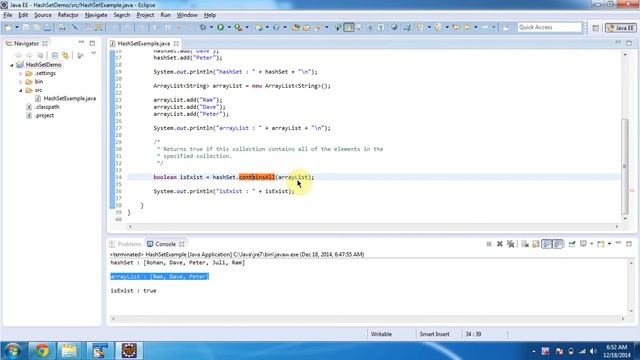Toggle Mark Occurrences highlighted toolbar button
This screenshot has width=640, height=360.
pos(349,27)
